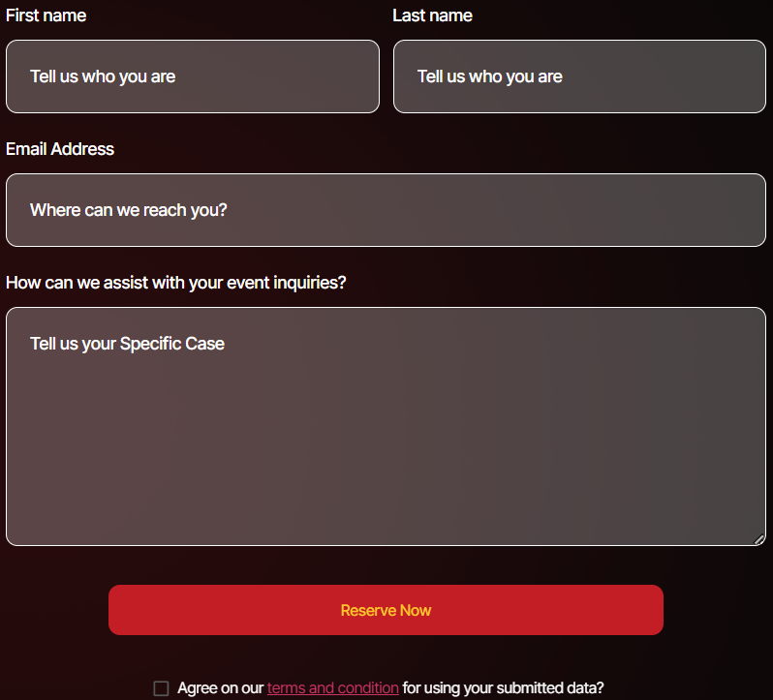Click the First name label
Viewport: 773px width, 700px height.
tap(46, 15)
